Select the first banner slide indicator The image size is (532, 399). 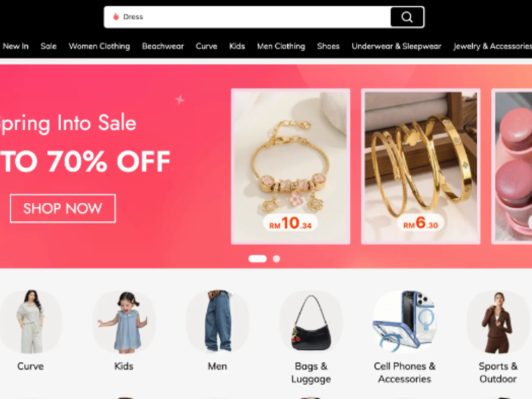click(x=257, y=259)
